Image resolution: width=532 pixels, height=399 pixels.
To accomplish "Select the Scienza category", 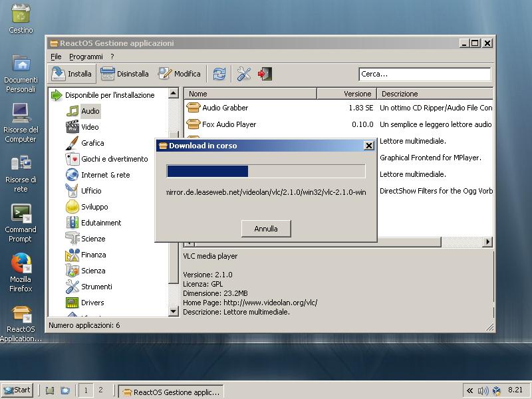I will (x=86, y=271).
